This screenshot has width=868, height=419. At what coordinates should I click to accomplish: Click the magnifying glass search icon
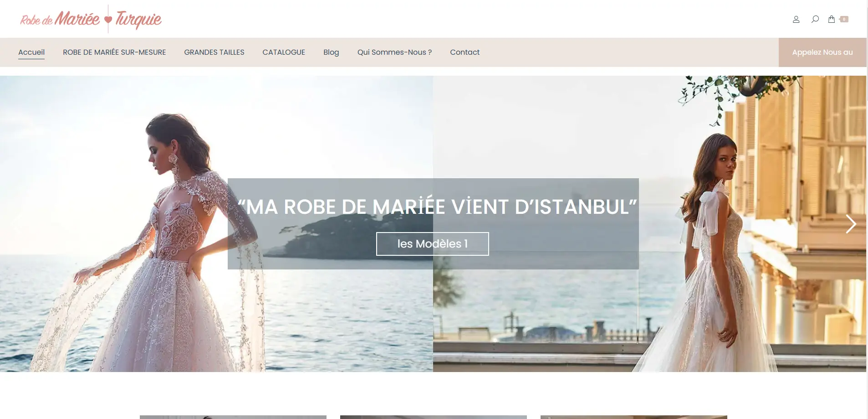pyautogui.click(x=815, y=19)
